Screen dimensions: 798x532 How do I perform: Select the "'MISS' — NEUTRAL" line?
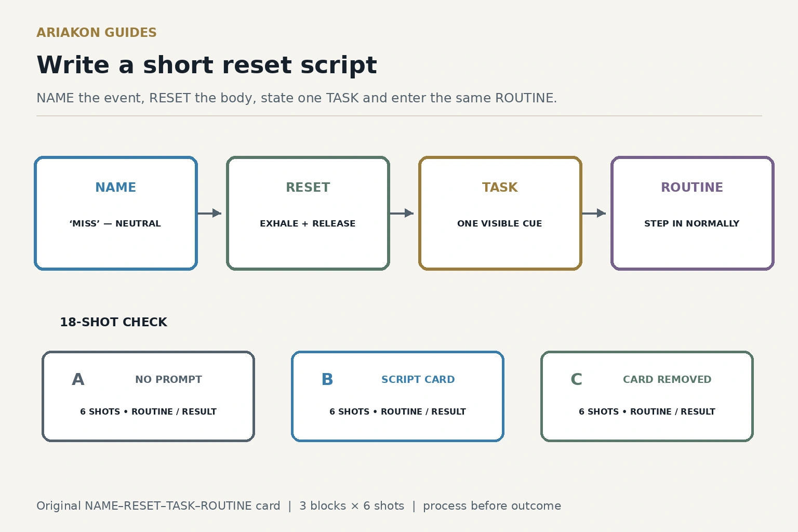coord(115,223)
